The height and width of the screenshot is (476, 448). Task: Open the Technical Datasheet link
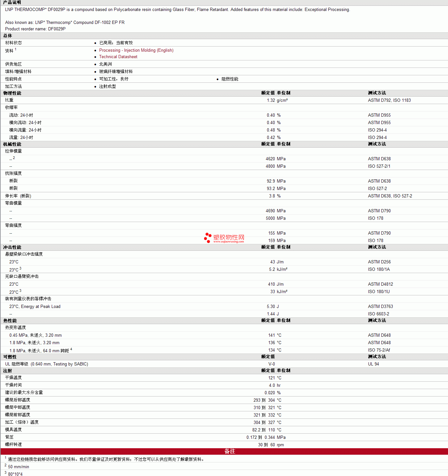pos(118,57)
